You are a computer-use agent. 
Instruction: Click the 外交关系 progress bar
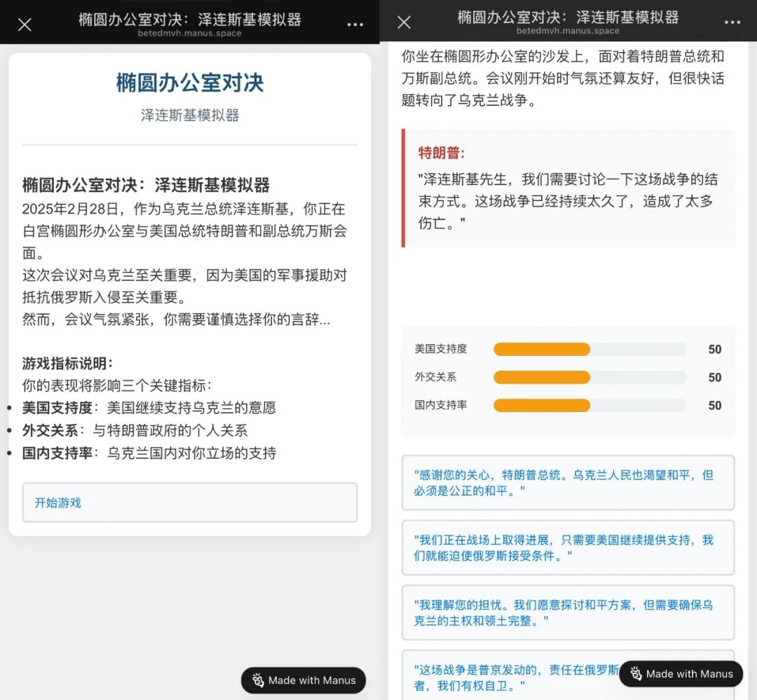coord(589,378)
